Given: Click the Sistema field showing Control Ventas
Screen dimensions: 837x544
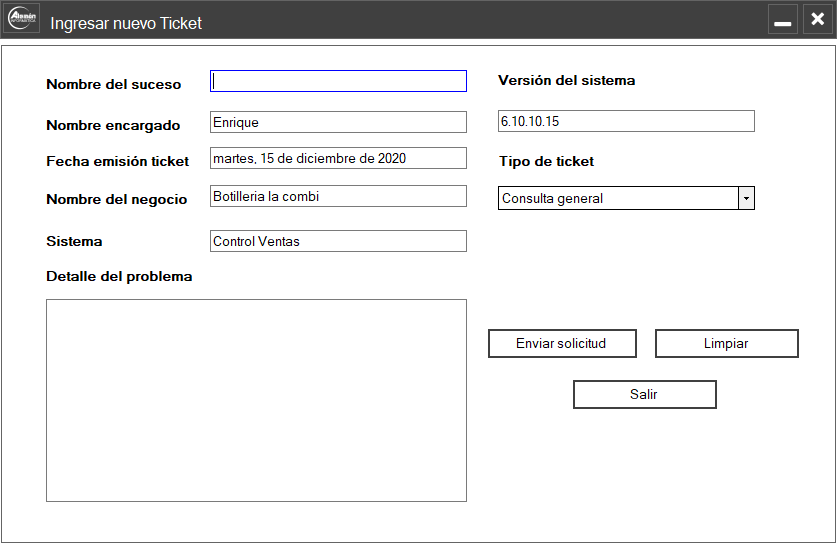Looking at the screenshot, I should (338, 241).
